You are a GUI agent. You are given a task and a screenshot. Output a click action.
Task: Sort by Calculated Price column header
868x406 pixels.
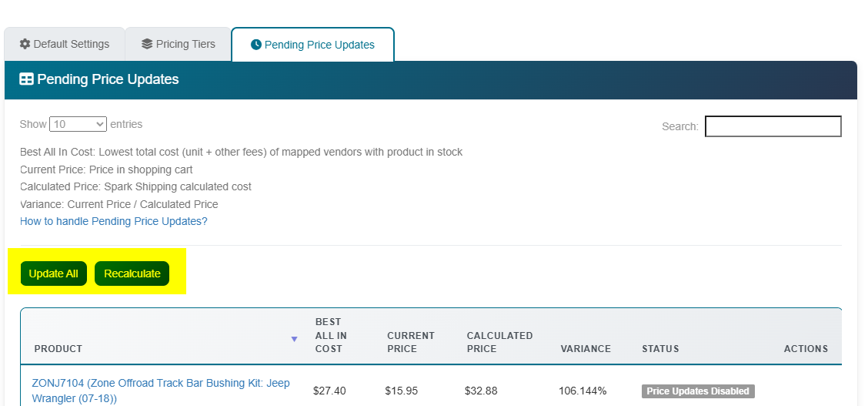[499, 342]
